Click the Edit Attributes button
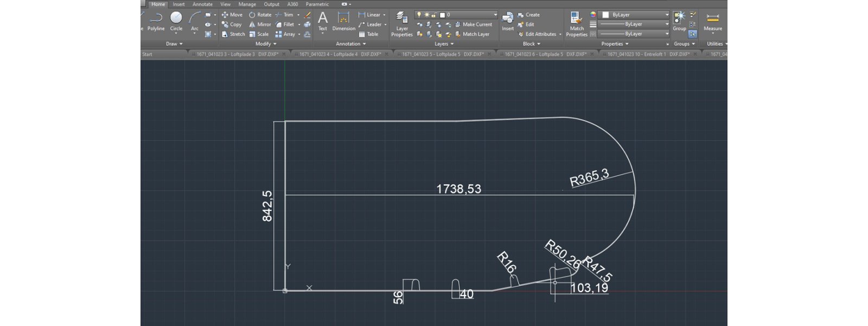Image resolution: width=868 pixels, height=326 pixels. [x=540, y=34]
